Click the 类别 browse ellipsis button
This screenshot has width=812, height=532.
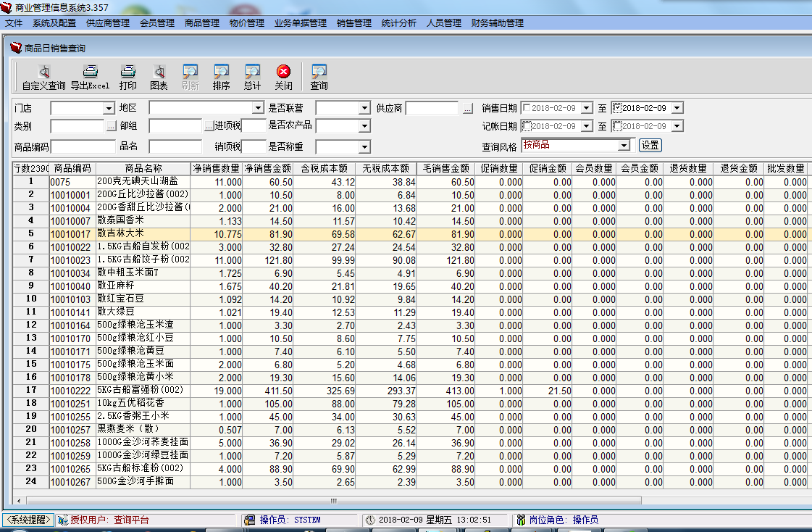(111, 126)
